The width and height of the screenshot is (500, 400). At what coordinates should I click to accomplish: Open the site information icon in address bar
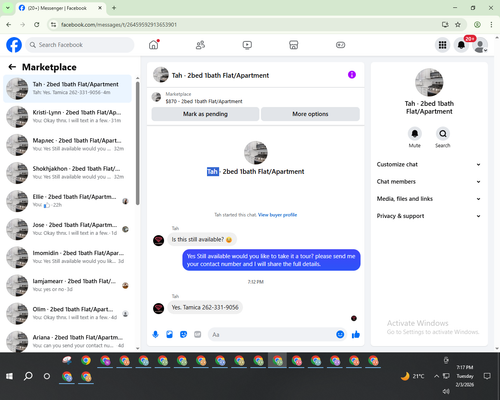[x=53, y=24]
